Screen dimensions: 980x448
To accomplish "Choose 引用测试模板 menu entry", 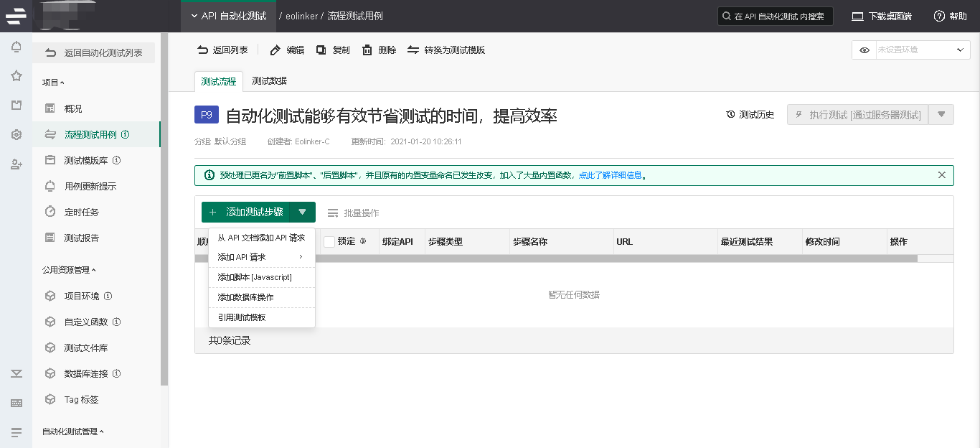I will pos(262,317).
